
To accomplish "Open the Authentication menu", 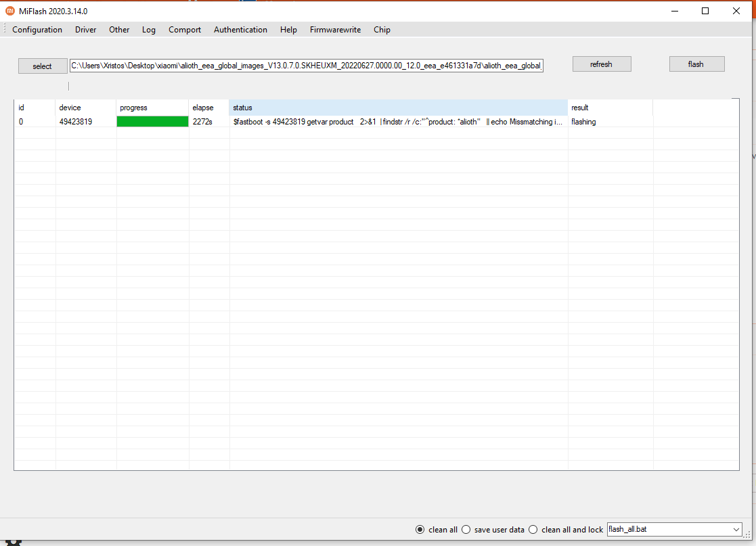I will pyautogui.click(x=240, y=29).
